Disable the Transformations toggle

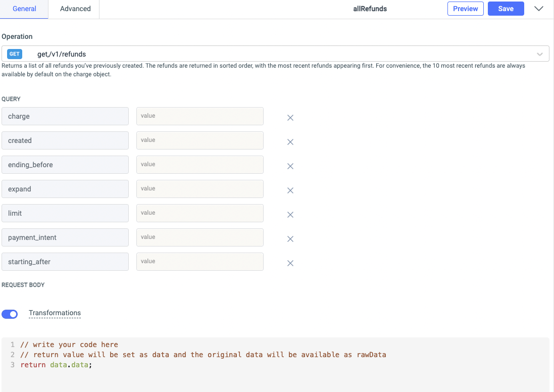tap(10, 314)
